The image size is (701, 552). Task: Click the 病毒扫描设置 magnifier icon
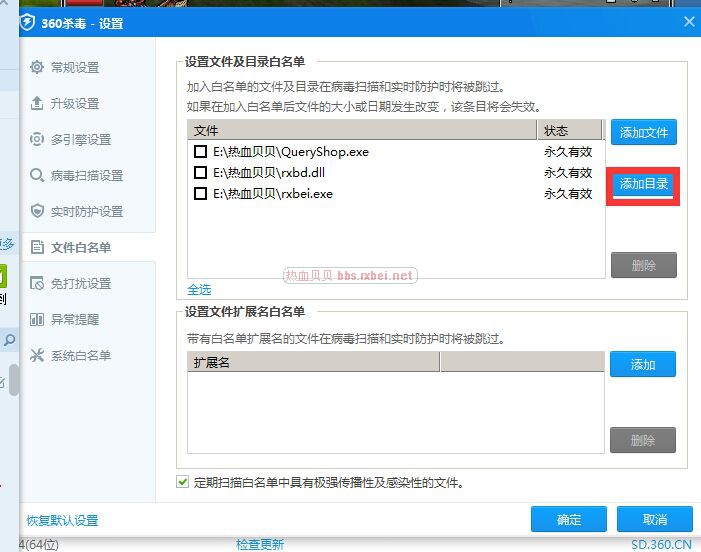coord(37,175)
